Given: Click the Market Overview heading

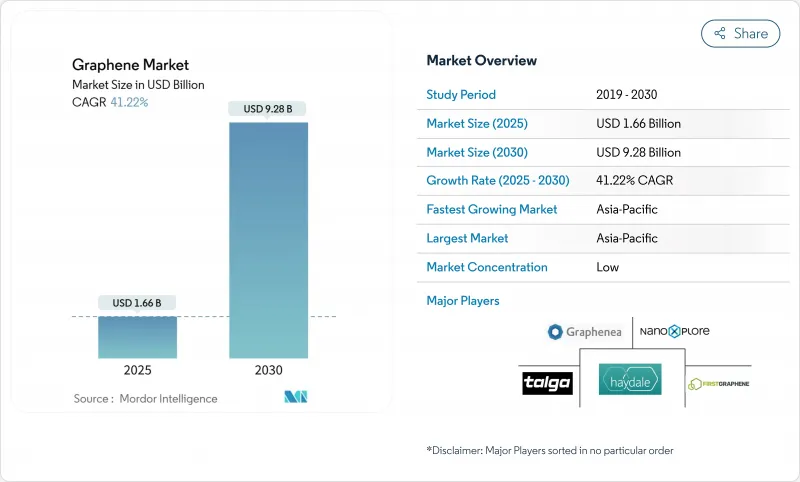Looking at the screenshot, I should (481, 61).
